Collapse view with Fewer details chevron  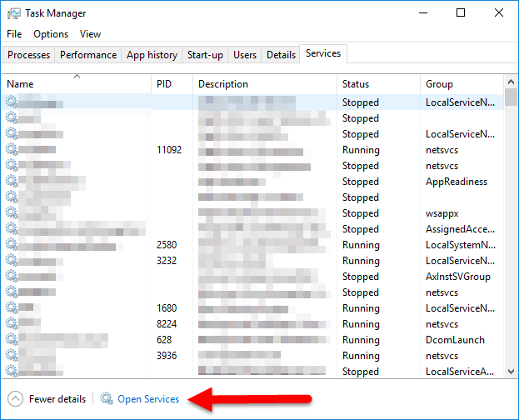[15, 399]
